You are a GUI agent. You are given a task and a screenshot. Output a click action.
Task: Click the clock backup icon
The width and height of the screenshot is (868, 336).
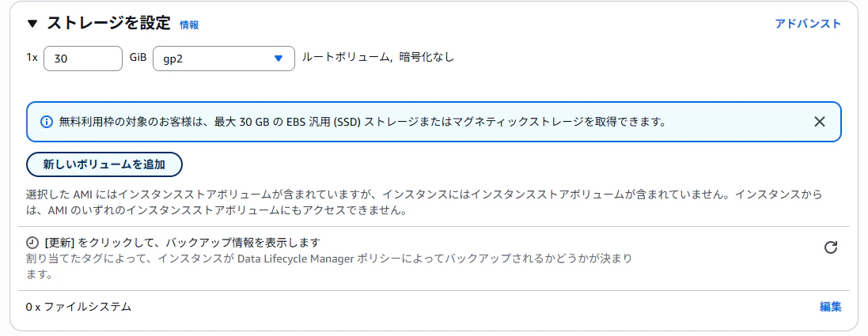pyautogui.click(x=32, y=243)
